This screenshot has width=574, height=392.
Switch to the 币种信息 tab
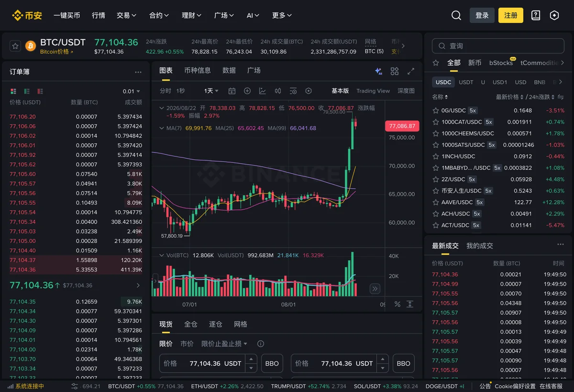tap(198, 70)
